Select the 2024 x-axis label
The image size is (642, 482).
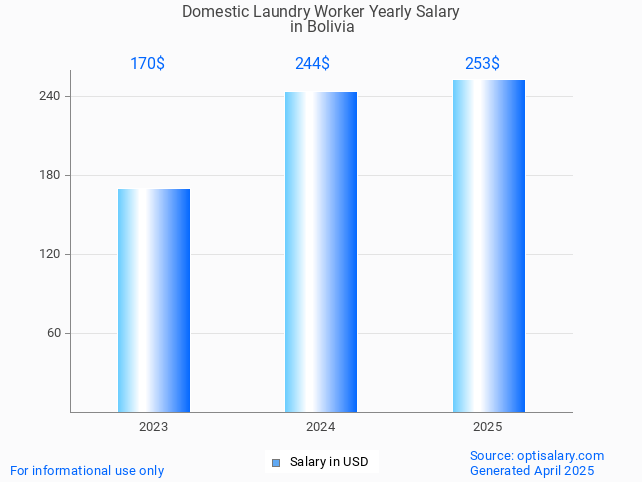pos(320,427)
